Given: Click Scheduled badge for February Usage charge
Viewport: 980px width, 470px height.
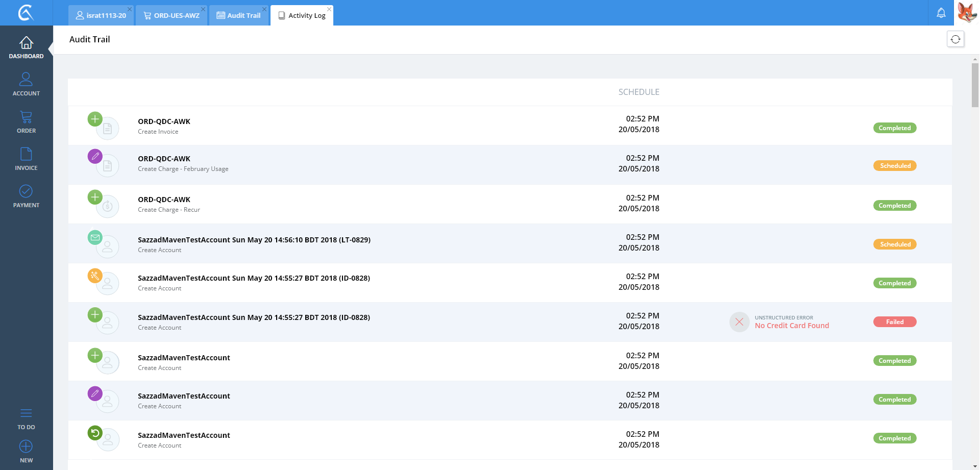Looking at the screenshot, I should click(895, 166).
